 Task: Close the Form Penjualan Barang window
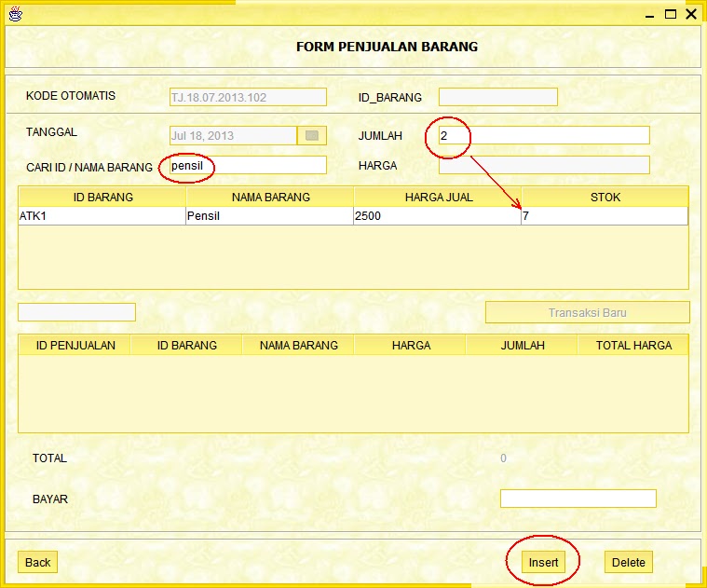(x=691, y=14)
